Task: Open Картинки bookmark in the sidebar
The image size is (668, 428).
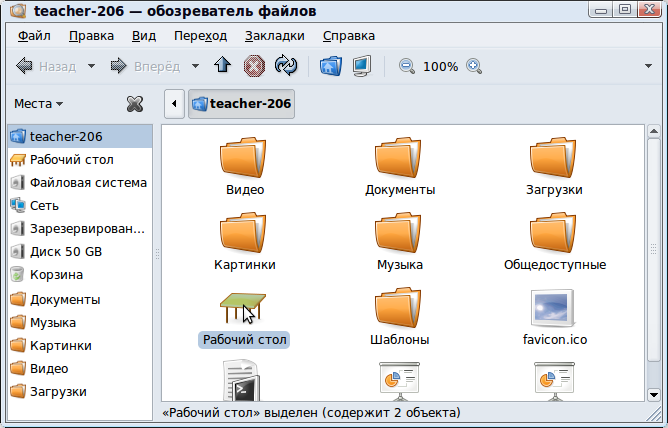Action: click(x=80, y=345)
